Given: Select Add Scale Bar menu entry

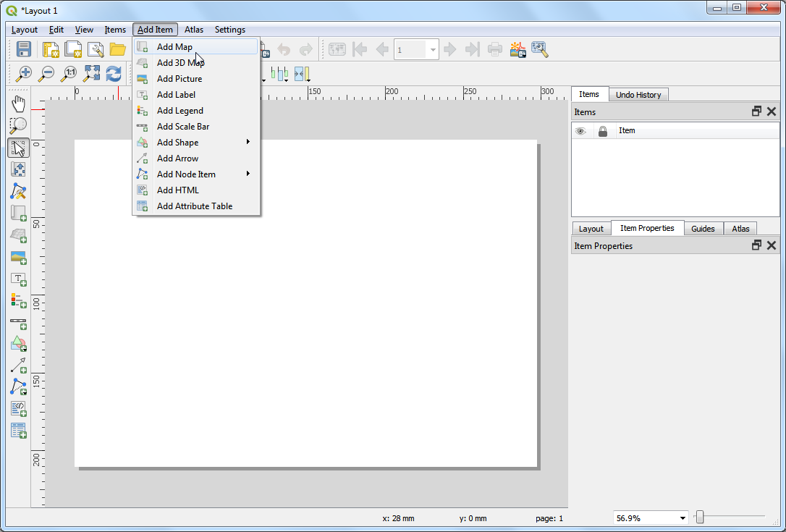Looking at the screenshot, I should click(183, 127).
